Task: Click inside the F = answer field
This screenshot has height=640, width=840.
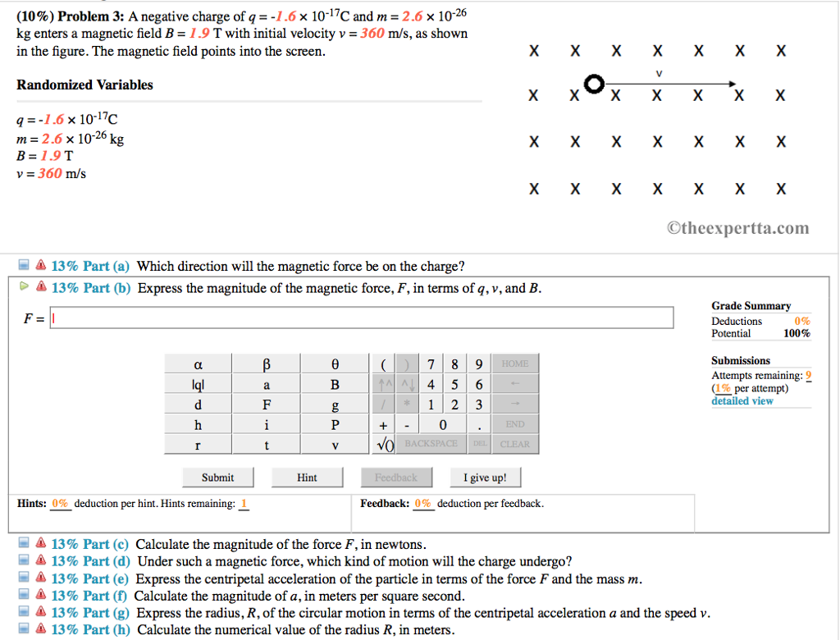Action: click(361, 318)
